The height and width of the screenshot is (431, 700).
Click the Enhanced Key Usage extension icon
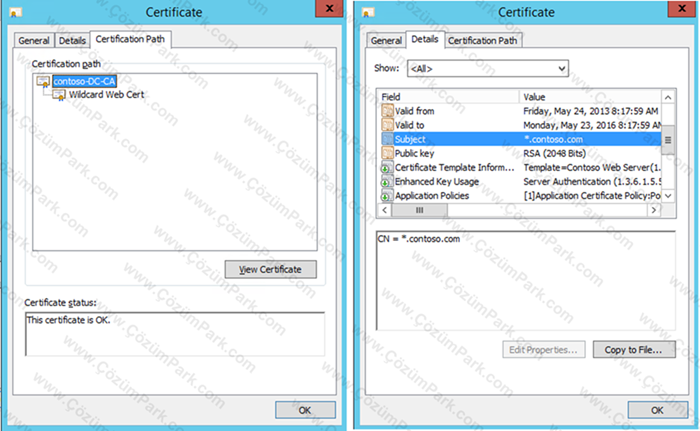(386, 182)
